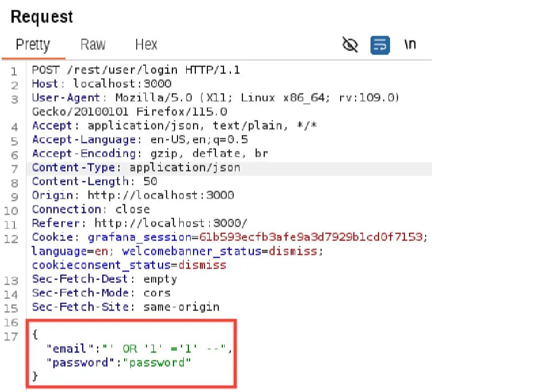Click the Request panel heading
Screen dimensions: 548x392
(x=42, y=17)
